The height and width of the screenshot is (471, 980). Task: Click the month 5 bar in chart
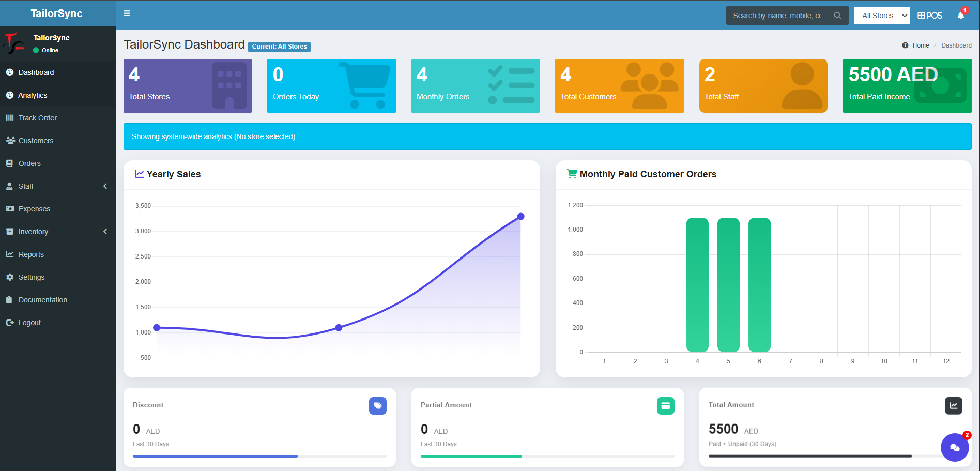(x=728, y=285)
